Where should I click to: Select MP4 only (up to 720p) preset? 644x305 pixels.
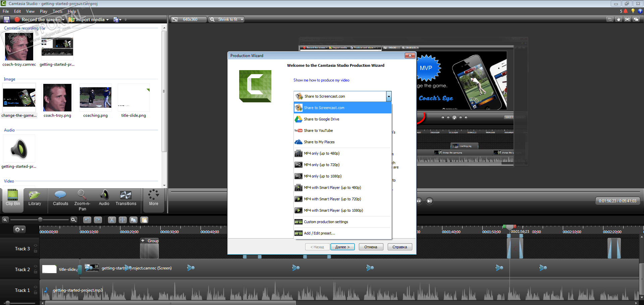click(x=342, y=165)
